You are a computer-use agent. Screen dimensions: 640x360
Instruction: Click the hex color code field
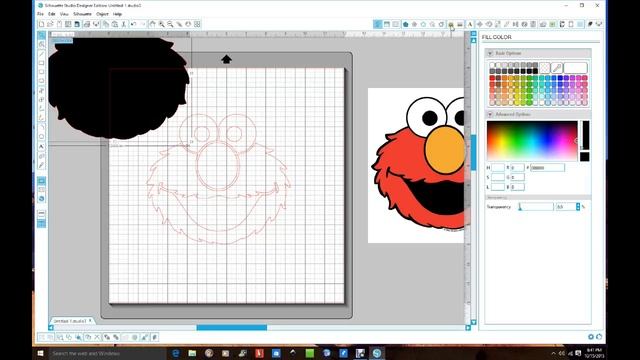(x=547, y=168)
